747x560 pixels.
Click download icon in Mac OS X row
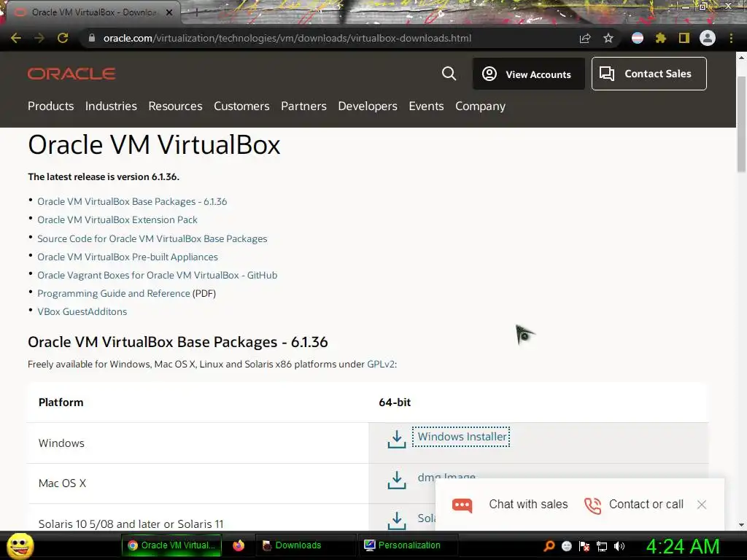point(396,480)
